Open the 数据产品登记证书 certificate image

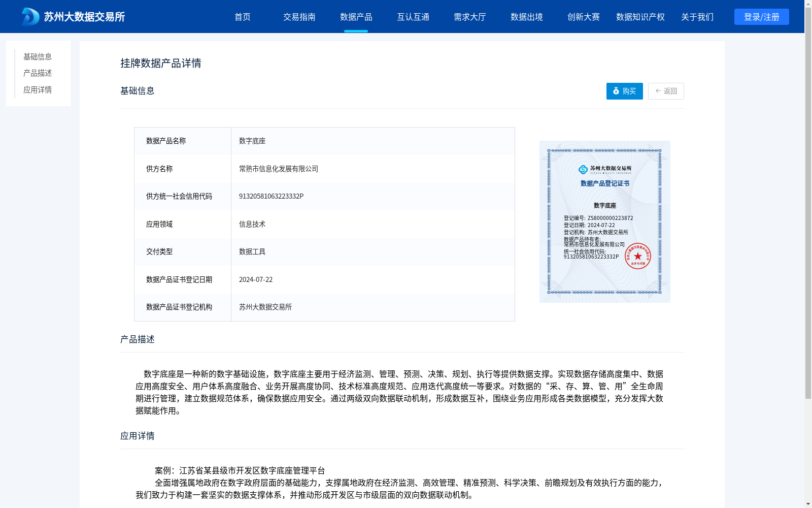pyautogui.click(x=605, y=221)
